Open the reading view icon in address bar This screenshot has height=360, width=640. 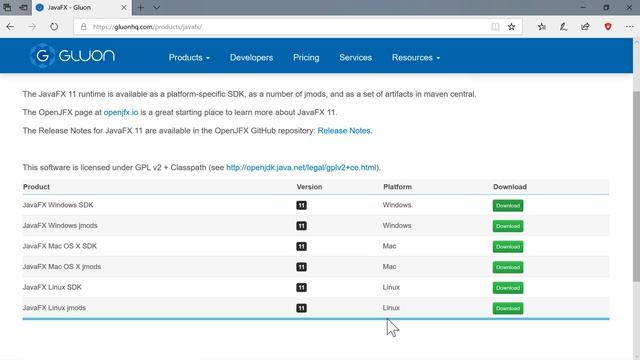tap(495, 27)
